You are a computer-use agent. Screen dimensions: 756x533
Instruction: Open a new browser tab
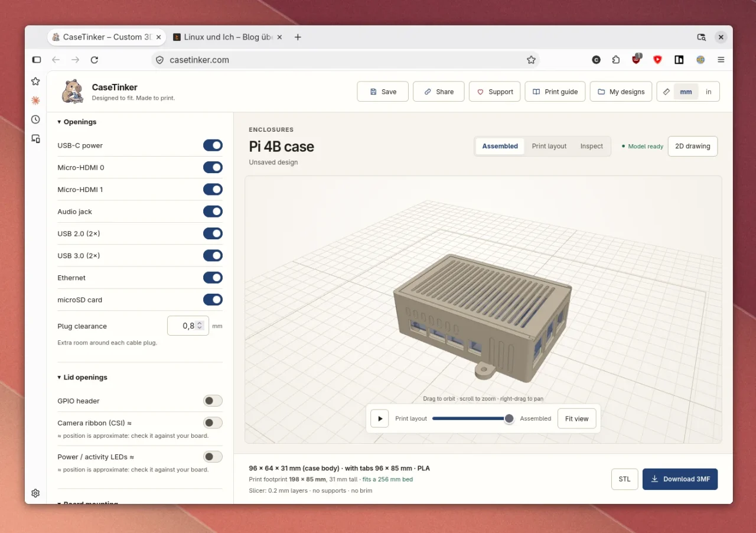(x=298, y=37)
